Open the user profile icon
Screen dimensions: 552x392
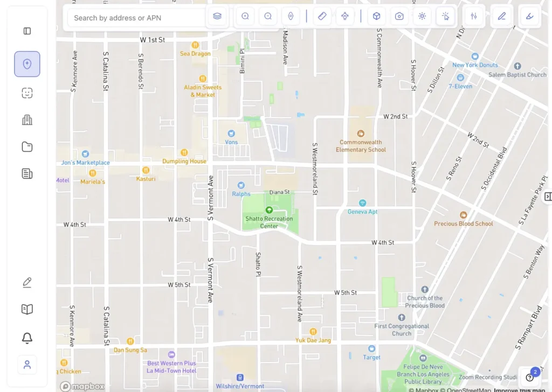[x=27, y=365]
